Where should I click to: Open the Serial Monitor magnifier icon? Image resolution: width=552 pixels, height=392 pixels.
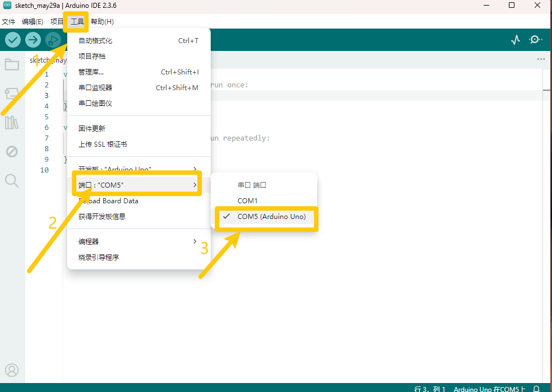coord(535,40)
